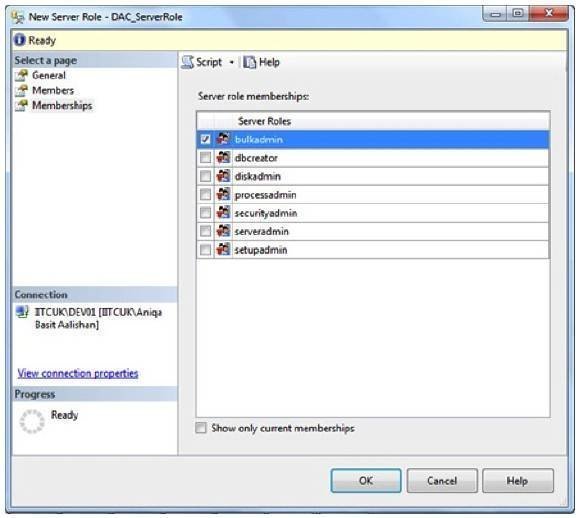Check the setupadmin checkbox
Image resolution: width=580 pixels, height=518 pixels.
tap(205, 250)
